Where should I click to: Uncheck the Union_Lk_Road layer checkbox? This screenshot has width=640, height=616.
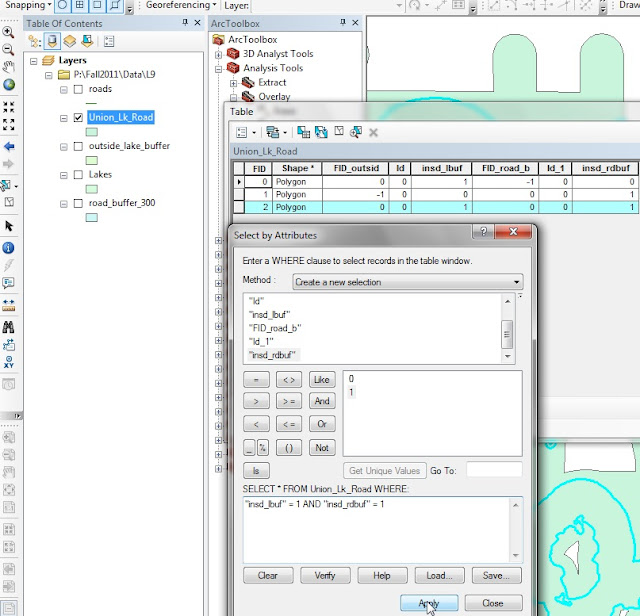pos(78,118)
